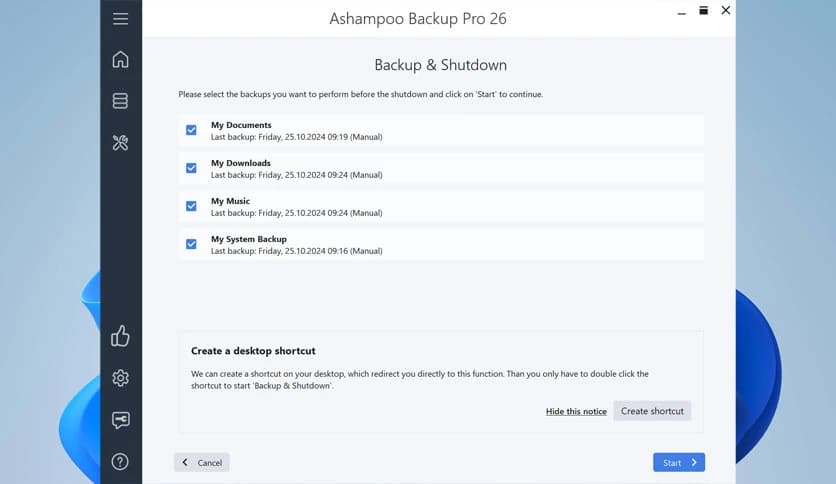The height and width of the screenshot is (484, 836).
Task: Toggle the My Music backup checkbox
Action: coord(191,206)
